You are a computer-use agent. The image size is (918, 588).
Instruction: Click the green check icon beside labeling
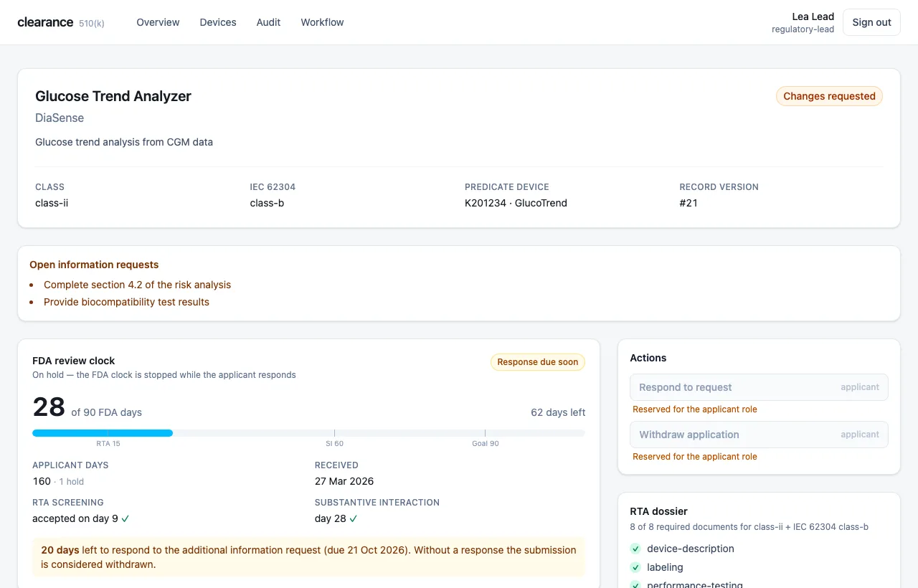pyautogui.click(x=635, y=567)
